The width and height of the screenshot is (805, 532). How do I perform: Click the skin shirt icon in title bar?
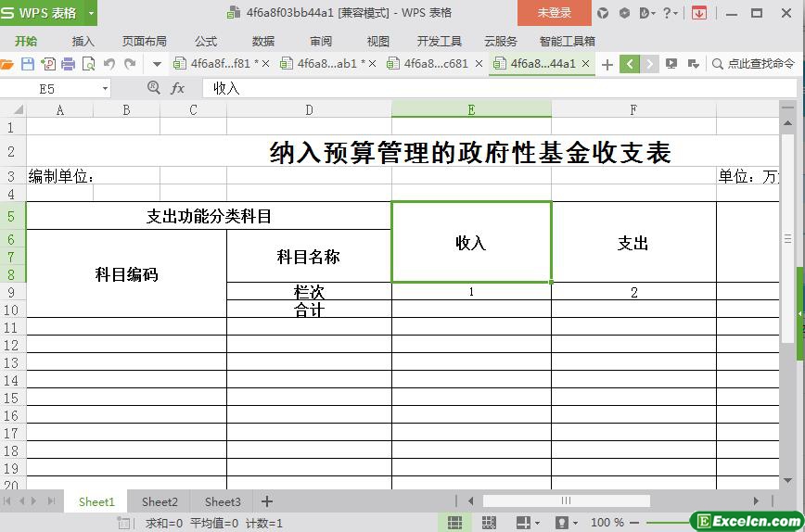click(603, 13)
